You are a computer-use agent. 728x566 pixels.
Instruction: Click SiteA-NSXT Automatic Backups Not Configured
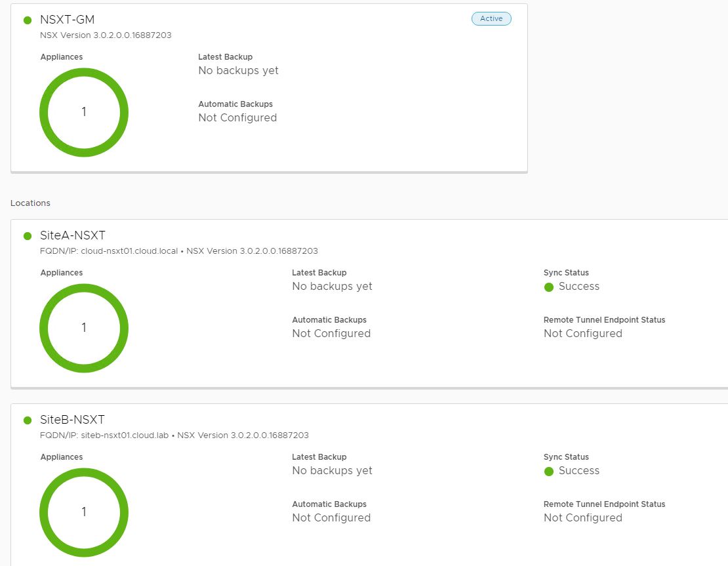pos(331,334)
